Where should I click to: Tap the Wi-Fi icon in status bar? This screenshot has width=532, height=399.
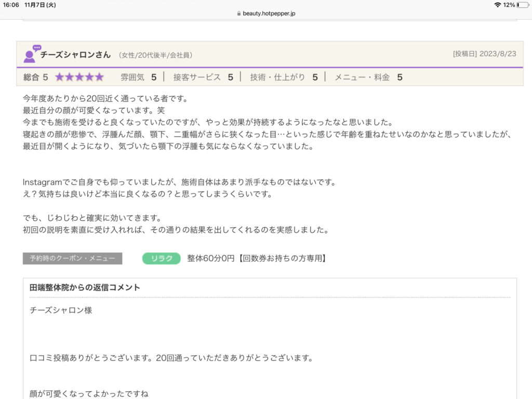pos(497,5)
